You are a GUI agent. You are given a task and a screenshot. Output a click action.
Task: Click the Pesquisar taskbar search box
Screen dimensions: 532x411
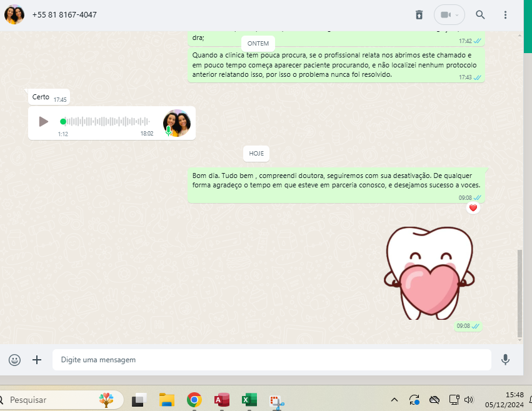click(61, 400)
